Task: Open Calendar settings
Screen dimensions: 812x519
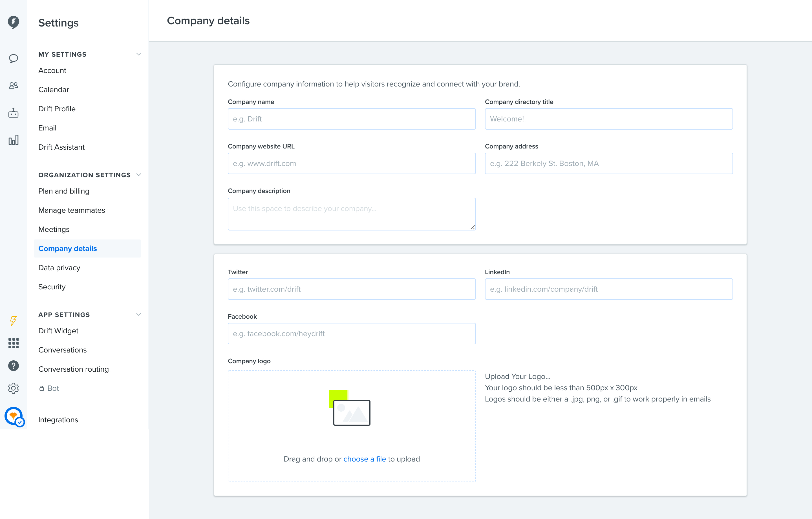Action: click(x=54, y=90)
